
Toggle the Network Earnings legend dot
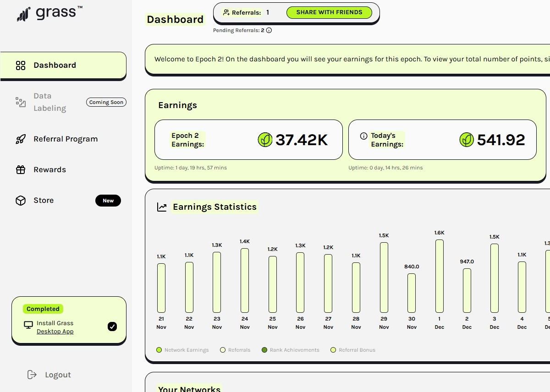pos(159,350)
